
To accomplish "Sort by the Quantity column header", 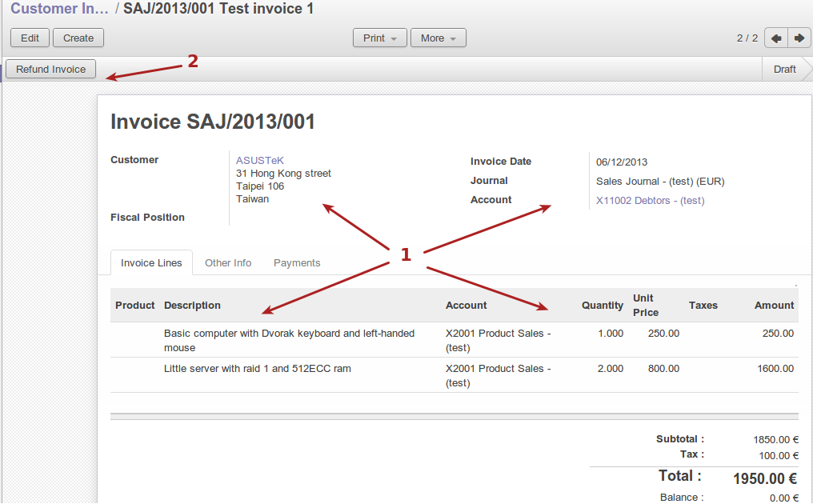I will (x=602, y=305).
